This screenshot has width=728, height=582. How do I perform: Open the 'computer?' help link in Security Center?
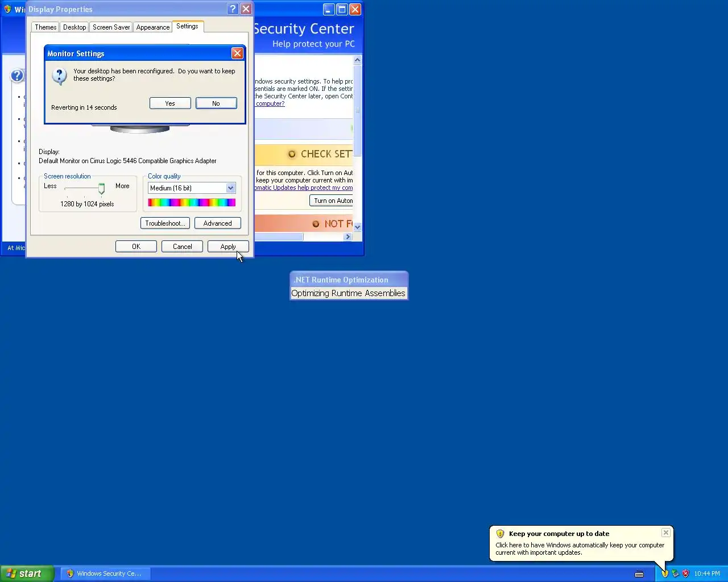point(270,104)
